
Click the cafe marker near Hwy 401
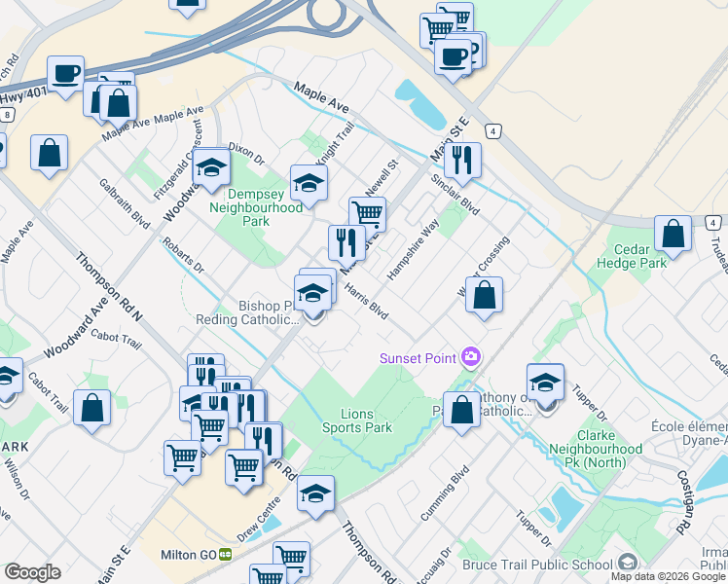(x=65, y=75)
